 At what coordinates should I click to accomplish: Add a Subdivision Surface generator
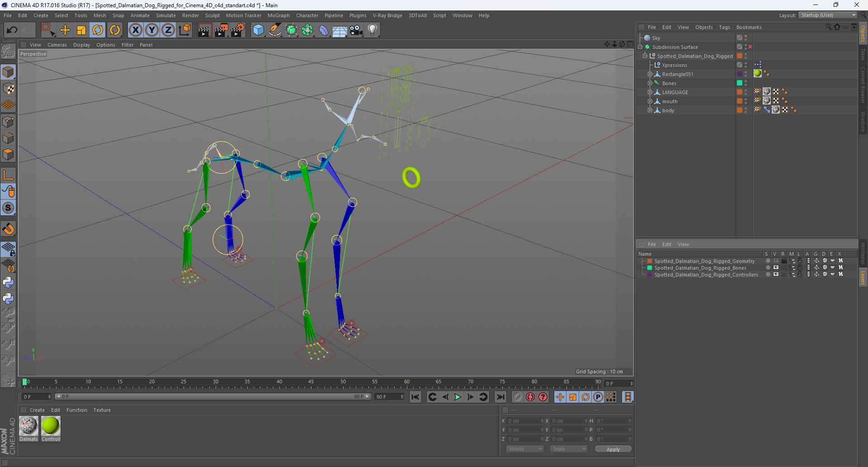click(291, 30)
